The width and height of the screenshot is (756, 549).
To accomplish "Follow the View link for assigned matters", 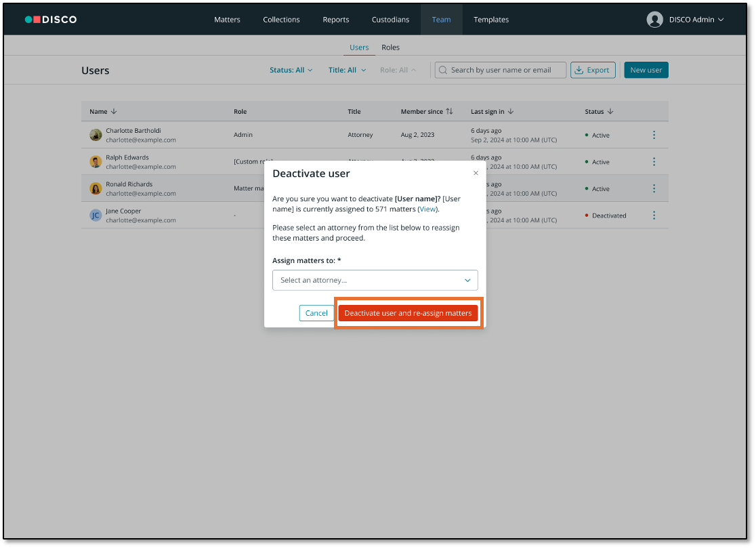I will tap(427, 209).
